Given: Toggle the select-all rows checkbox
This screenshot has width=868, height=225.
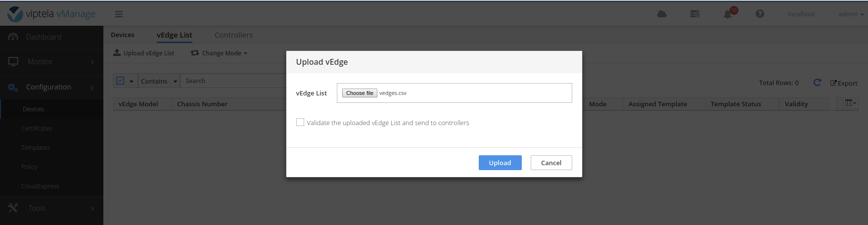Looking at the screenshot, I should point(120,81).
